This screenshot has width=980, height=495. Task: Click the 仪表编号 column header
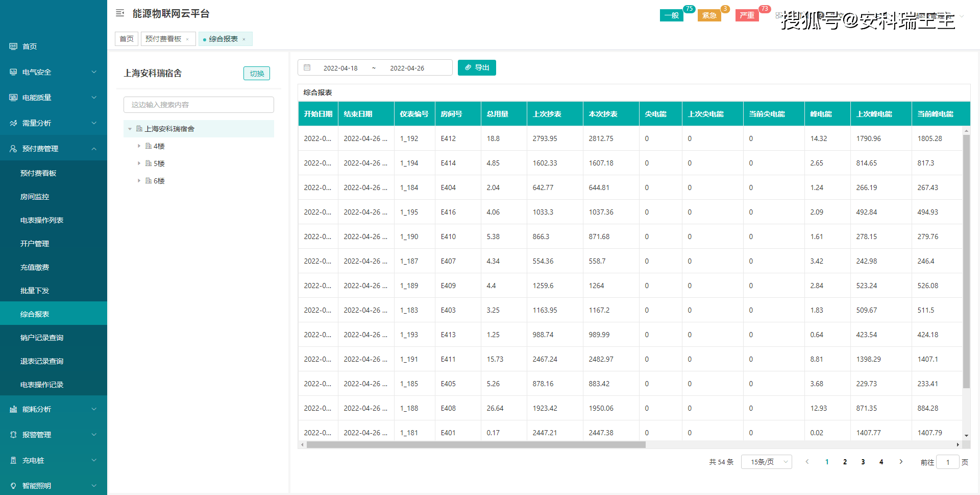point(414,114)
